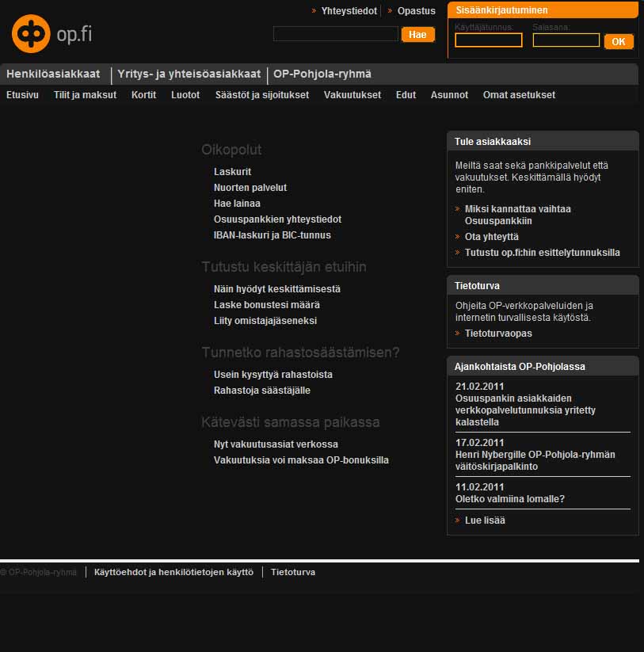This screenshot has width=644, height=652.
Task: Focus the Salasana password field
Action: tap(566, 40)
